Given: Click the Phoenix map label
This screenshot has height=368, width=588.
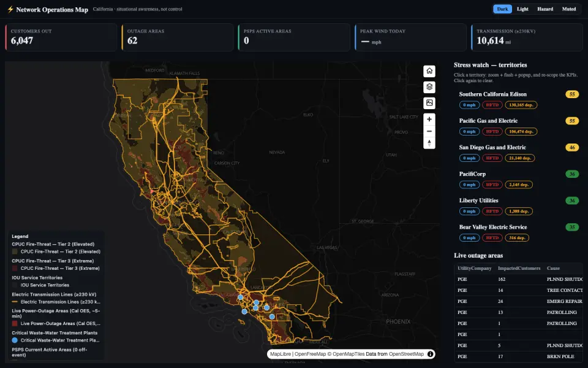Looking at the screenshot, I should 398,322.
